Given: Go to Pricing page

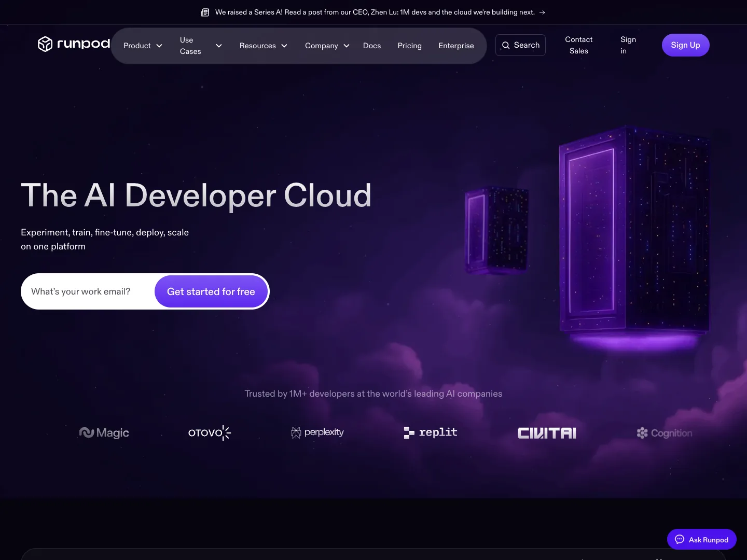Looking at the screenshot, I should click(410, 46).
